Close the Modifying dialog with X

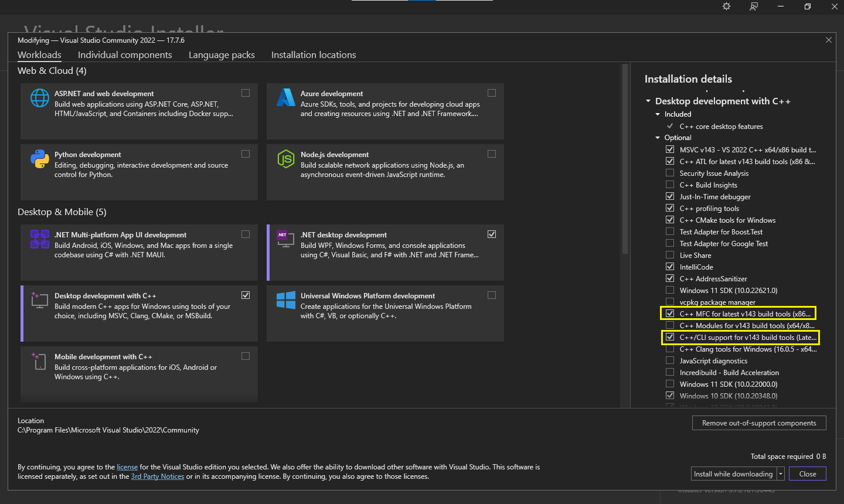coord(828,40)
